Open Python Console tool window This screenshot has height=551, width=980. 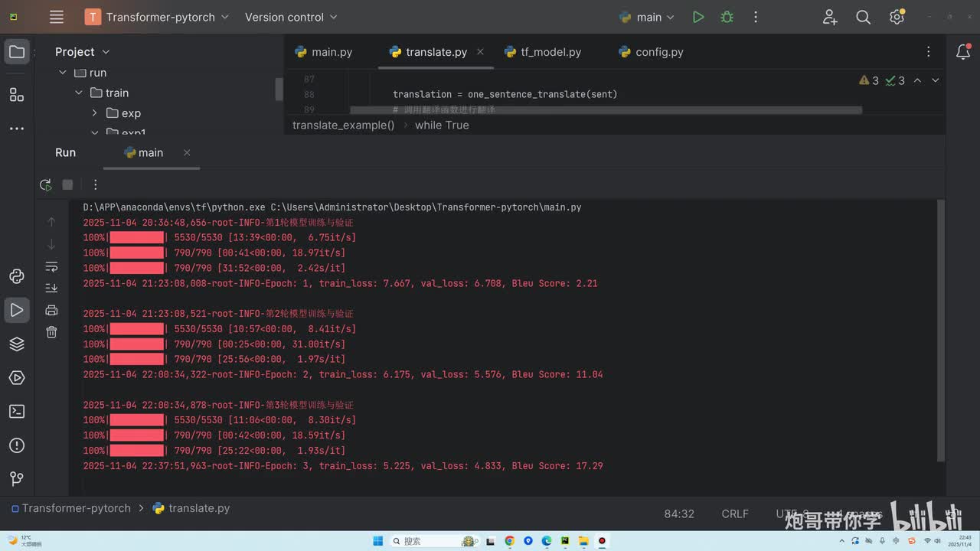coord(17,276)
